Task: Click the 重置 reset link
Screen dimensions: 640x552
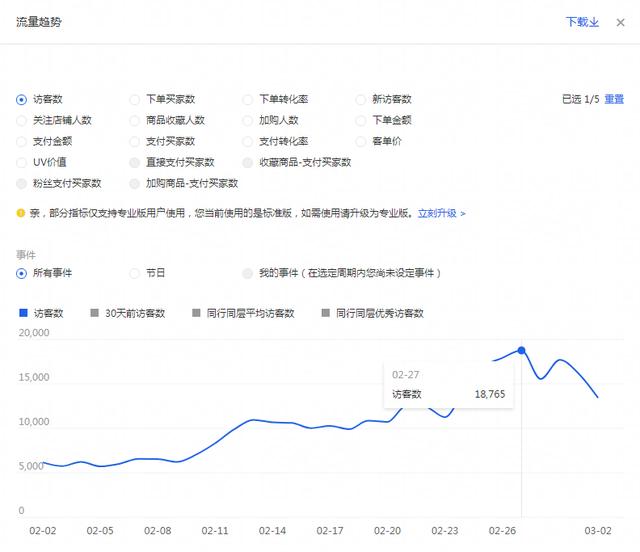Action: point(614,99)
